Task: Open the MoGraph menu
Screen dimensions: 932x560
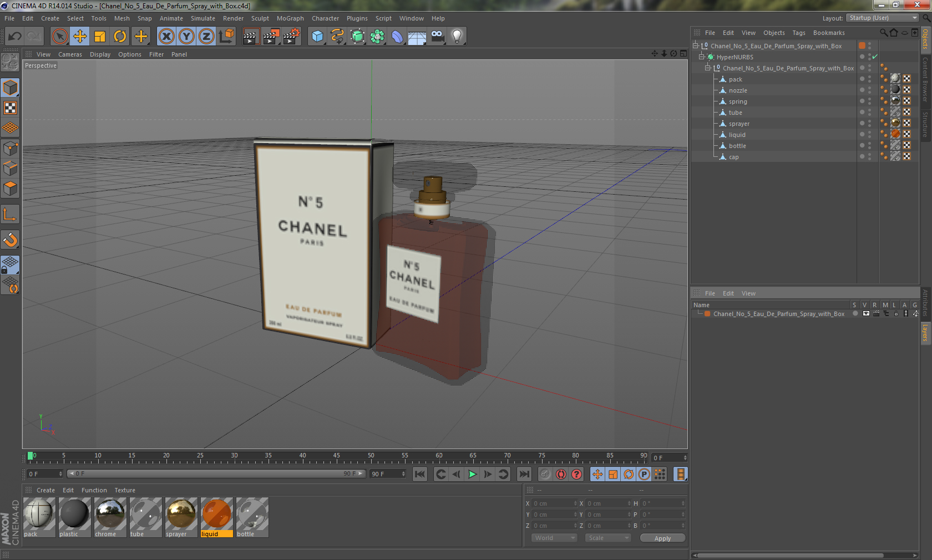Action: pos(290,18)
